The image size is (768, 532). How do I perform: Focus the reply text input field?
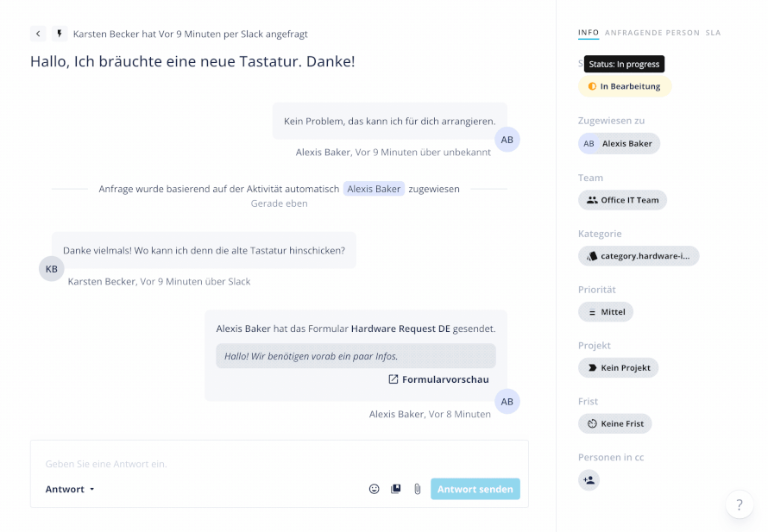280,464
